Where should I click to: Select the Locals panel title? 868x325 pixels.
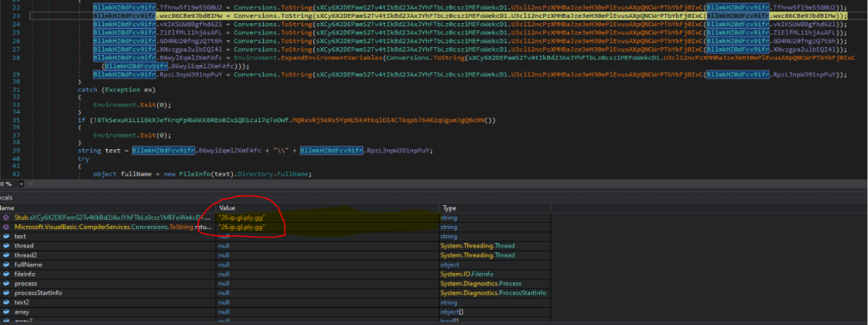click(8, 197)
